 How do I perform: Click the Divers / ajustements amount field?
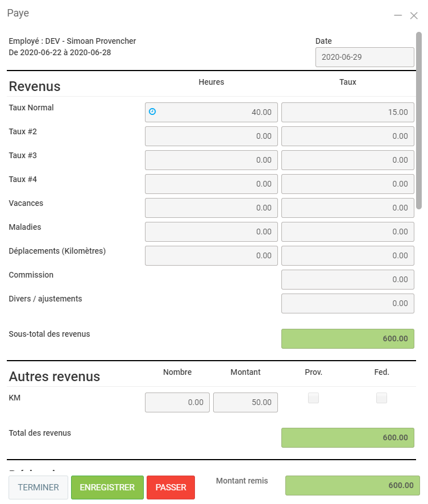tap(347, 304)
